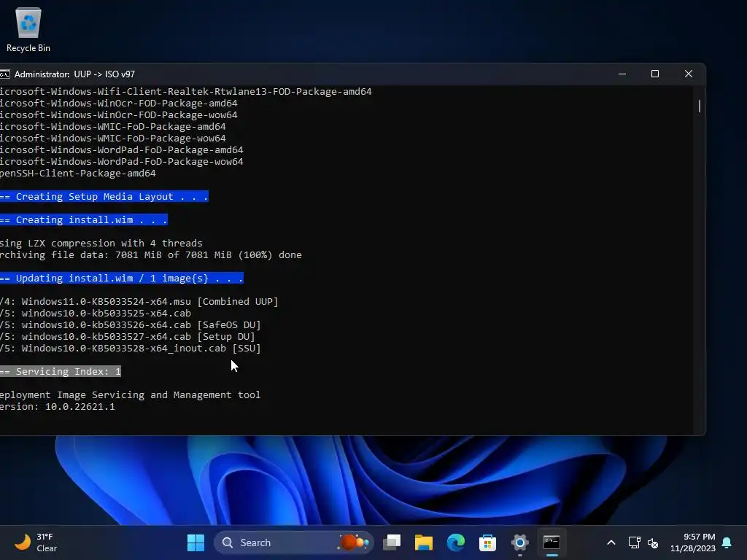Open the clock showing 9:57 PM

coord(693,542)
